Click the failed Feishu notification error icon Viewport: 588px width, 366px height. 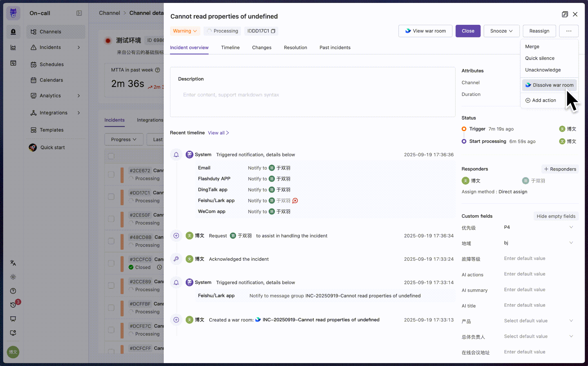[295, 201]
